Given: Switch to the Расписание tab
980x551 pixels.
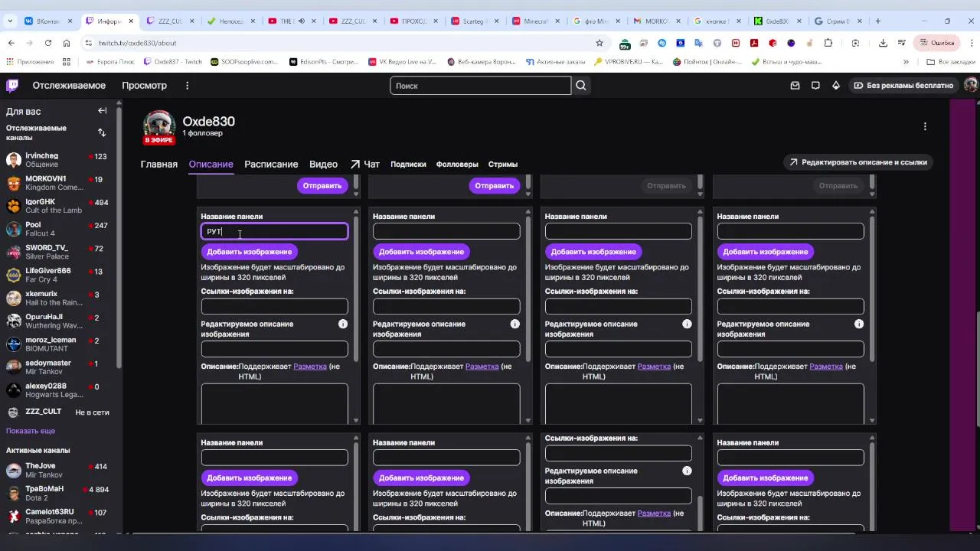Looking at the screenshot, I should (x=271, y=164).
